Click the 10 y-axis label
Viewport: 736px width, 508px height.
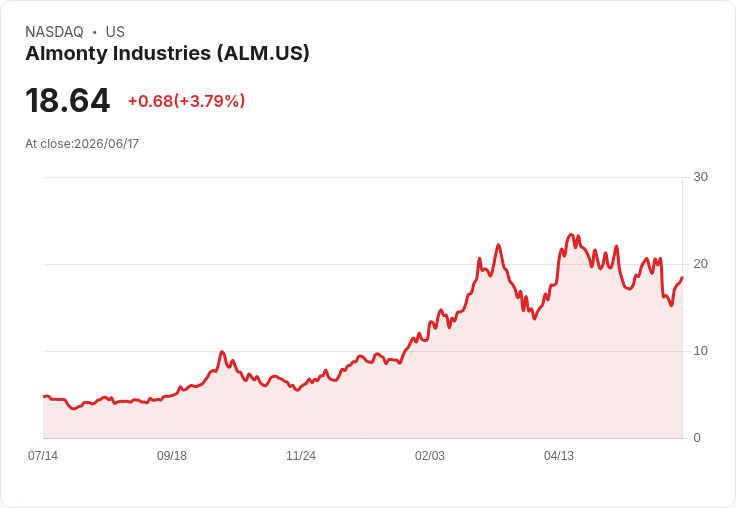[x=700, y=351]
